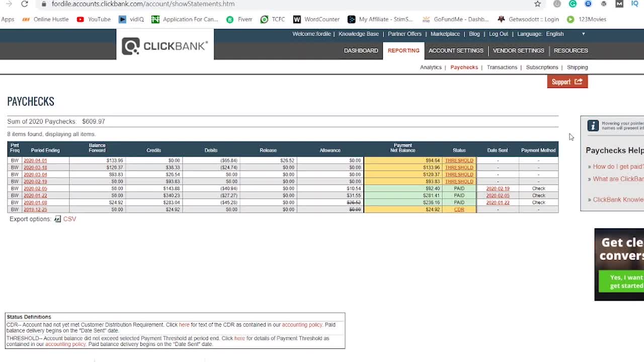Click the browser reload icon

point(24,4)
